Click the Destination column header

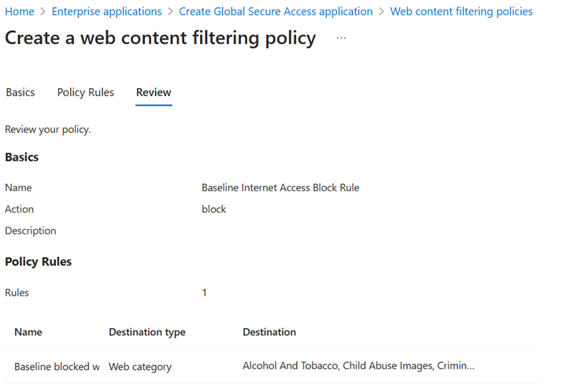point(269,331)
